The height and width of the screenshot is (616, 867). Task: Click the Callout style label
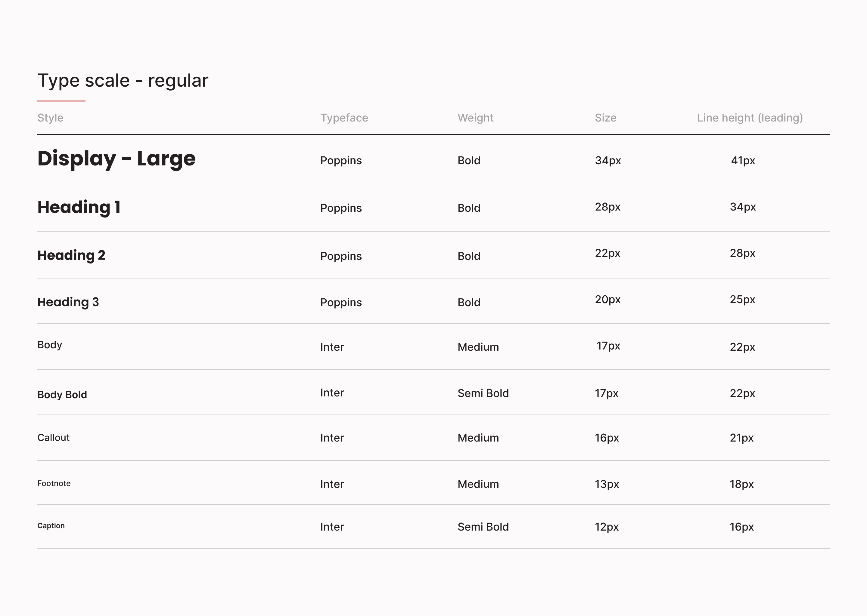click(x=54, y=438)
